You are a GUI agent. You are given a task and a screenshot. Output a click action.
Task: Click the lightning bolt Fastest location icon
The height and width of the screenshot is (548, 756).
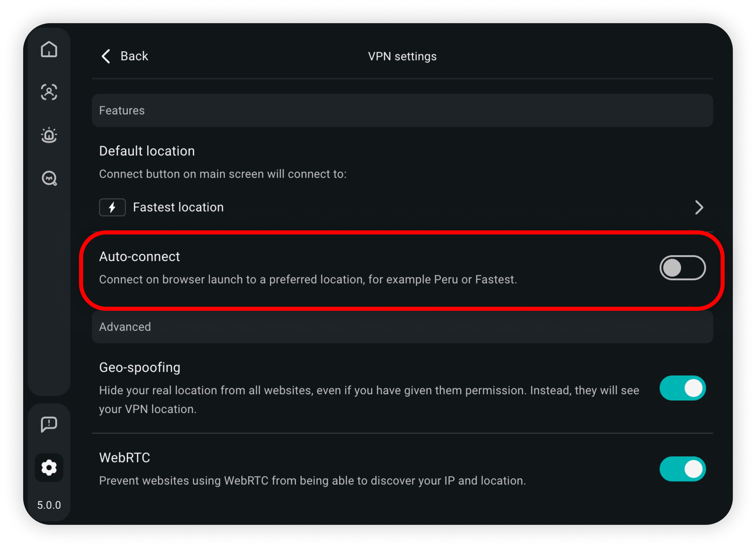(112, 207)
